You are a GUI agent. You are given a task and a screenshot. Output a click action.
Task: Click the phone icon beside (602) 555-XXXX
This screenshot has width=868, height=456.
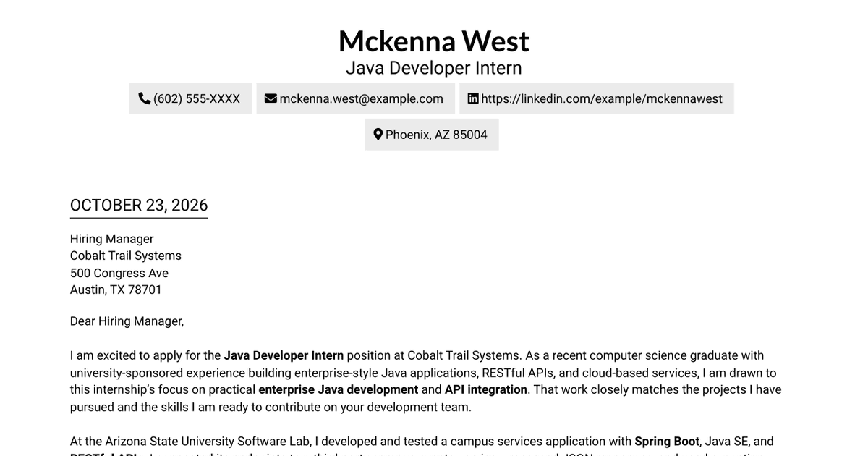(145, 98)
